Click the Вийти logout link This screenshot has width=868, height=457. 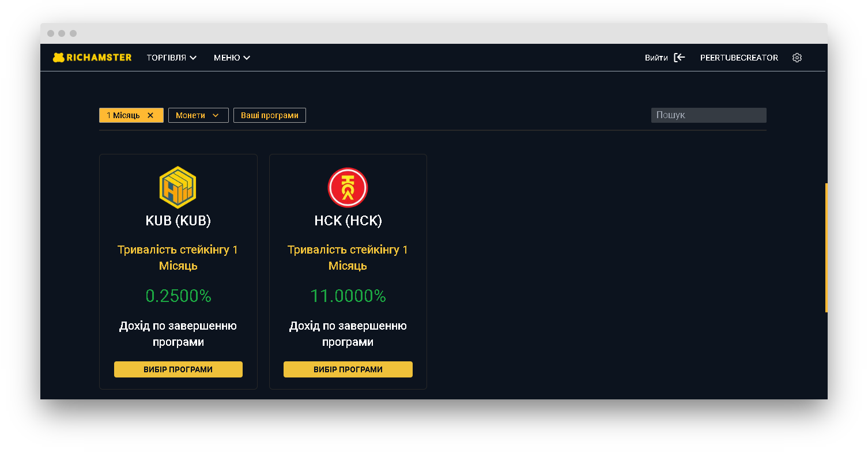point(656,58)
